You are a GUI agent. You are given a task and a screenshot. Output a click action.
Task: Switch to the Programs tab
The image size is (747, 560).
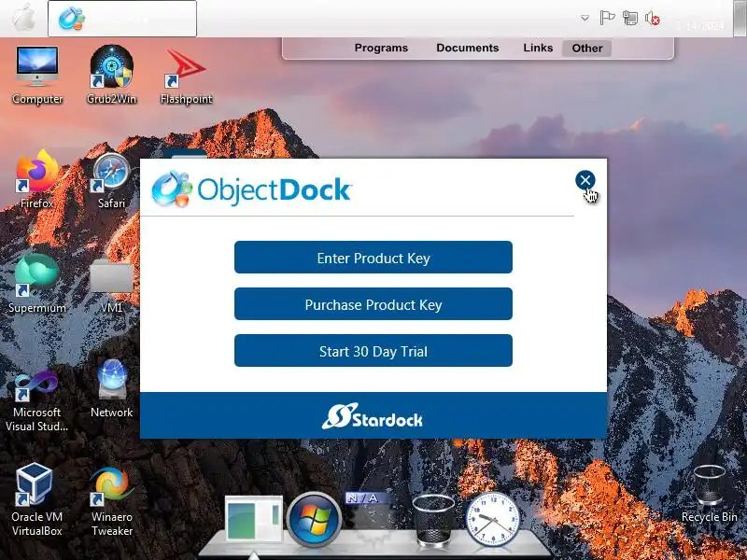point(381,49)
